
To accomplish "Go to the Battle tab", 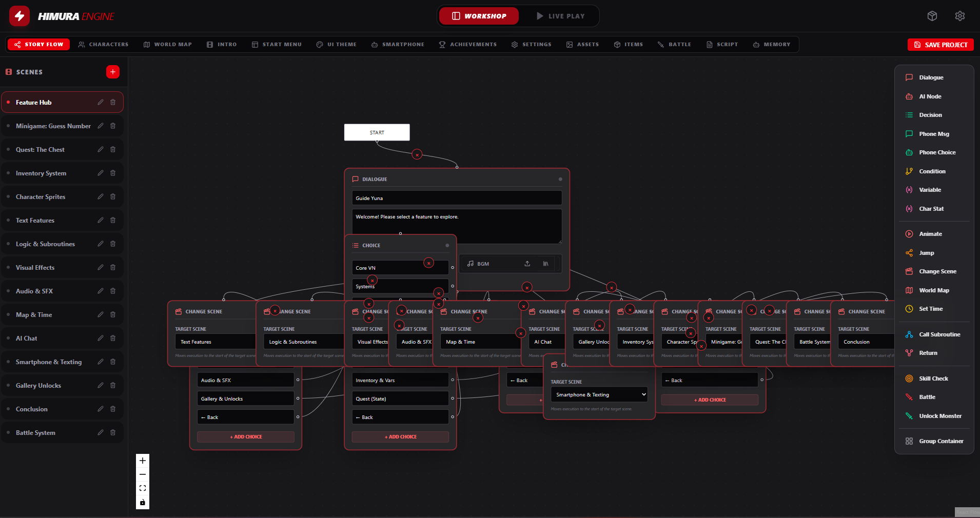I will point(674,45).
